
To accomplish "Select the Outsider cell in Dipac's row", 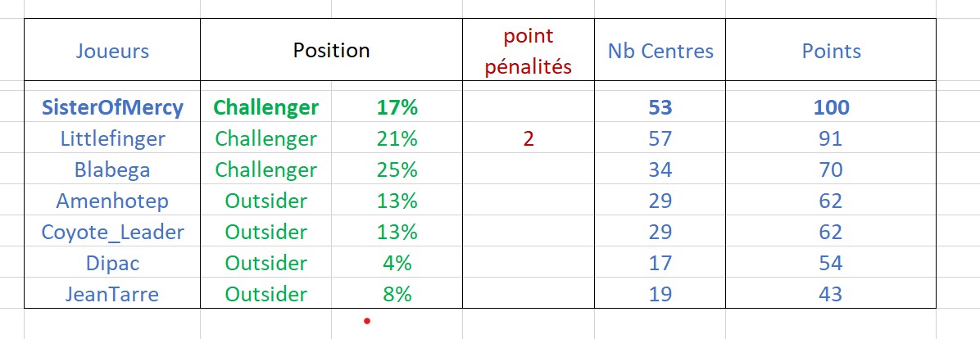I will click(266, 264).
